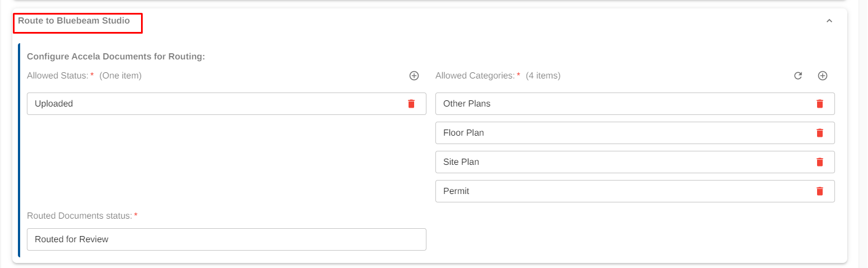Refresh the Allowed Categories list
This screenshot has height=268, width=868.
pyautogui.click(x=798, y=76)
